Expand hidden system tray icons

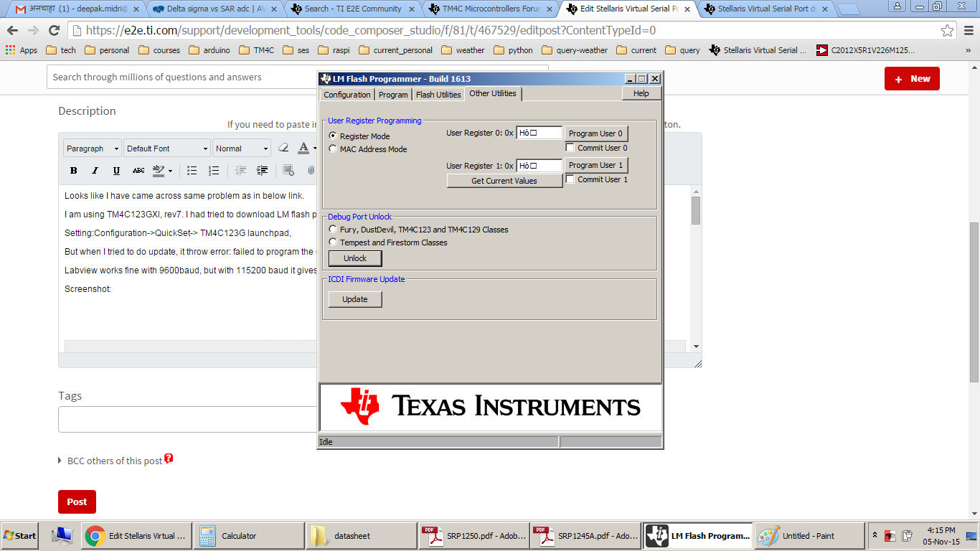(x=875, y=535)
